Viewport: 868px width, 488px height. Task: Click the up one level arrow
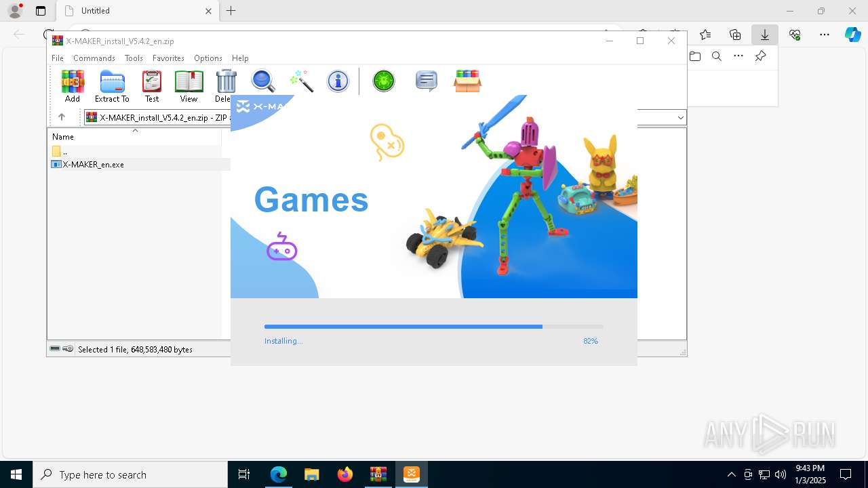(x=61, y=117)
